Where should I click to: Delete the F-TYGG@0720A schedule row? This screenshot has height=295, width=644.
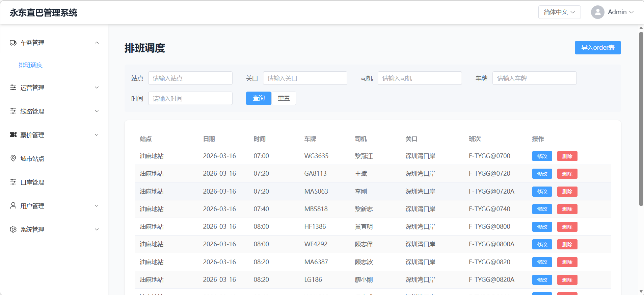(x=567, y=192)
